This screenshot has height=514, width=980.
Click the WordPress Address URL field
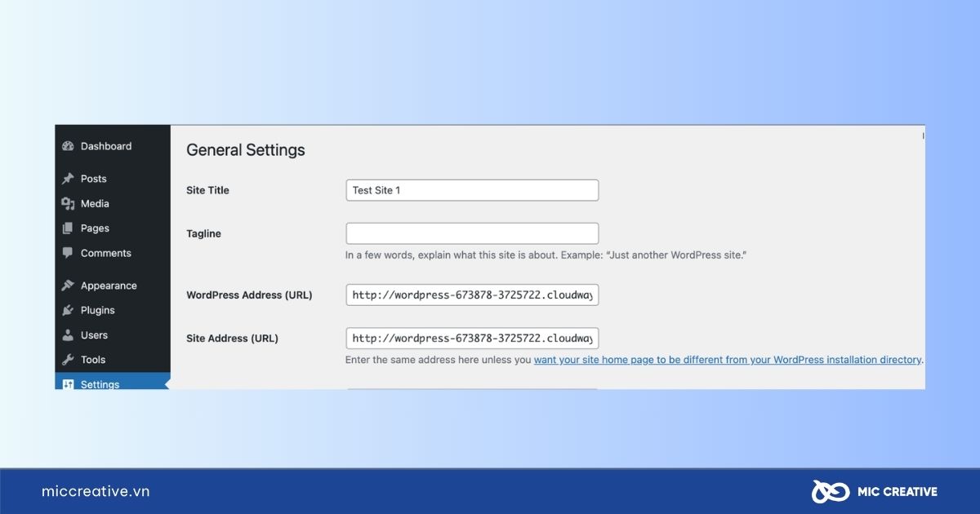click(472, 295)
